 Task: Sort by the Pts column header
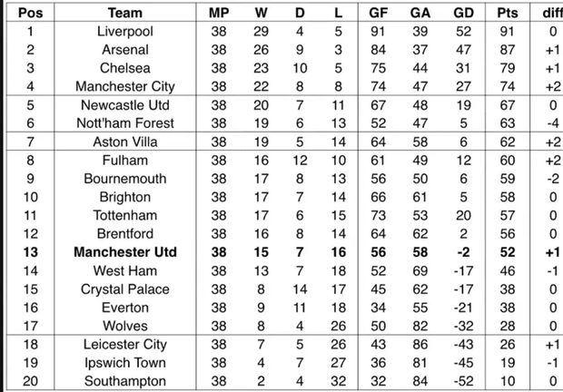(x=509, y=14)
